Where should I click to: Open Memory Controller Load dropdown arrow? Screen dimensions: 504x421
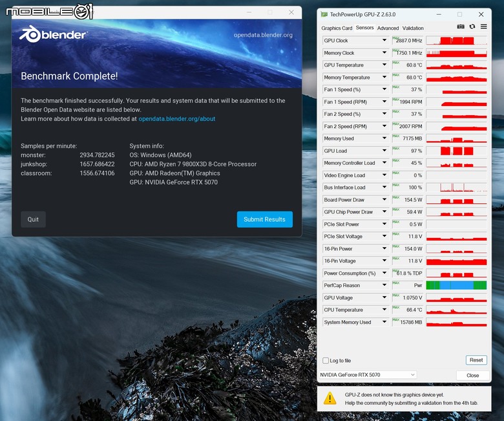[384, 163]
